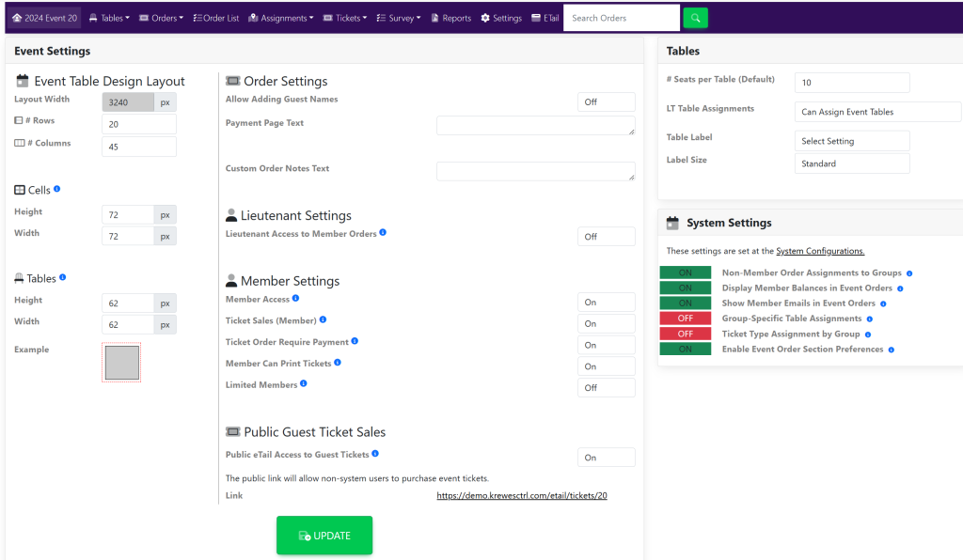The width and height of the screenshot is (963, 560).
Task: Open the Allow Adding Guest Names dropdown
Action: pyautogui.click(x=606, y=101)
